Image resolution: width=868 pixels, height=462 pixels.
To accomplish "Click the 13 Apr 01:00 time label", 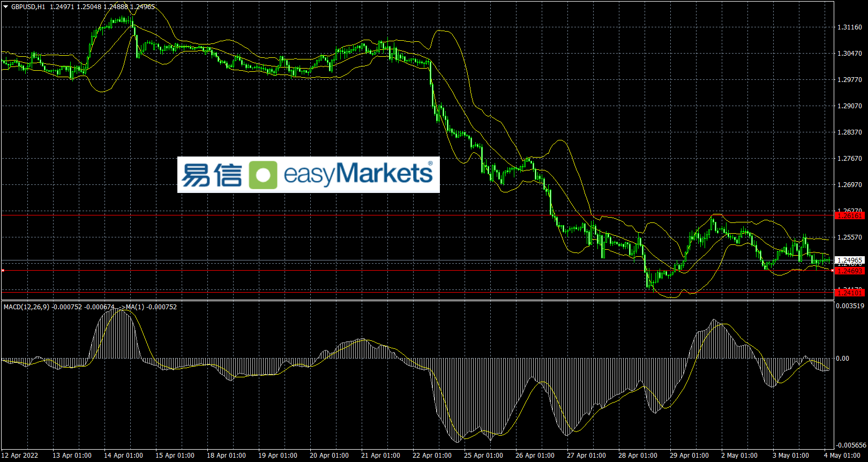I will coord(72,456).
